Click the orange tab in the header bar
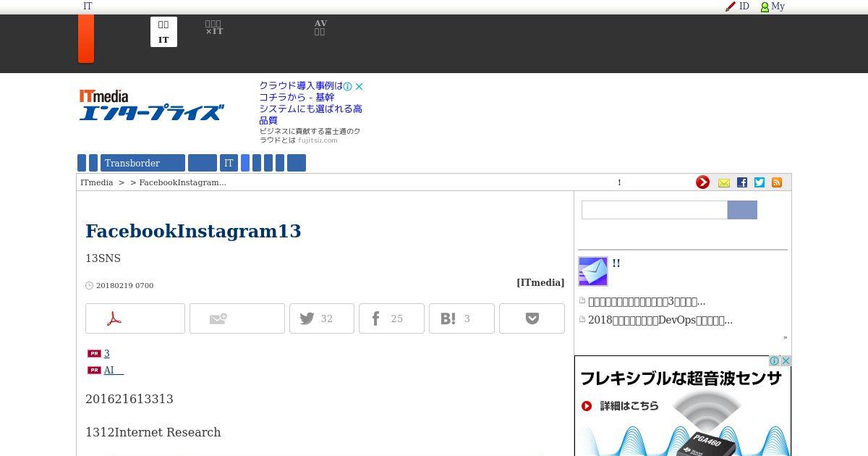The height and width of the screenshot is (456, 868). (86, 38)
